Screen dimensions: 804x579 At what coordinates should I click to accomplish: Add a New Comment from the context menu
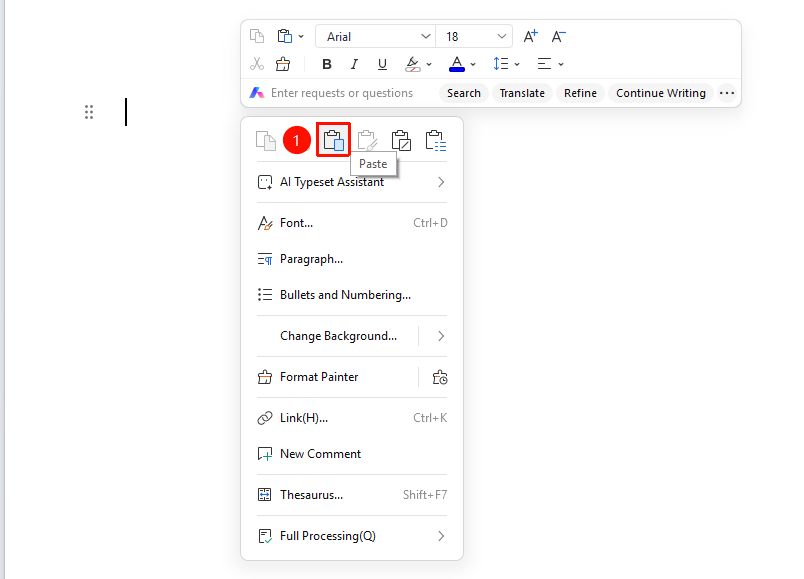(x=352, y=454)
